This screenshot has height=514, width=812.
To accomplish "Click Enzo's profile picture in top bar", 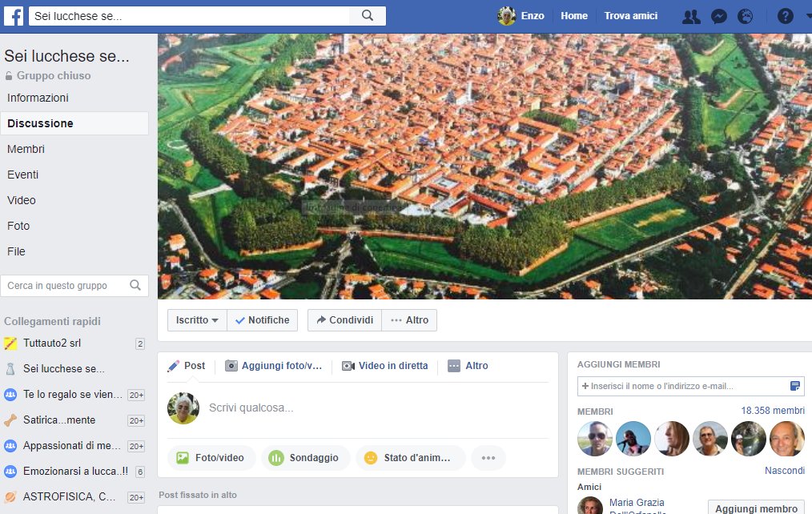I will click(x=506, y=16).
